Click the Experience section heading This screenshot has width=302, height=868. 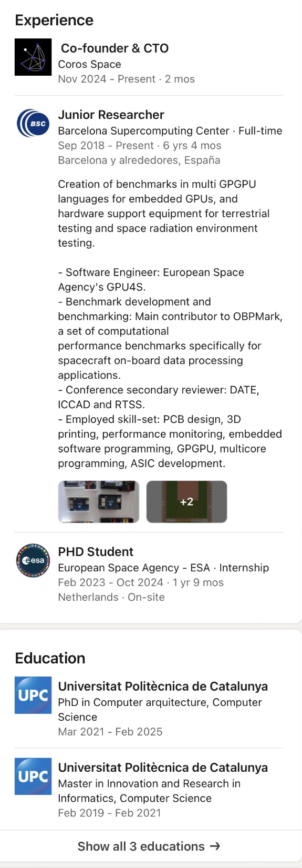pyautogui.click(x=54, y=20)
